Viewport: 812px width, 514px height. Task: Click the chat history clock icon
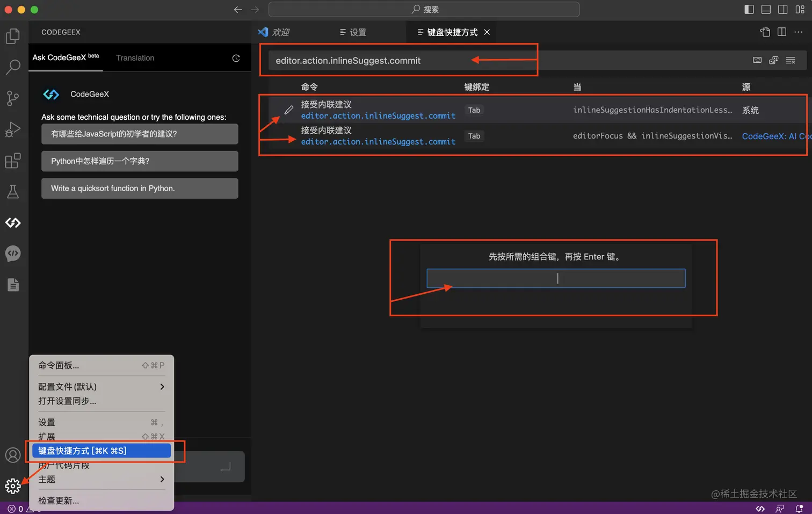pos(236,58)
